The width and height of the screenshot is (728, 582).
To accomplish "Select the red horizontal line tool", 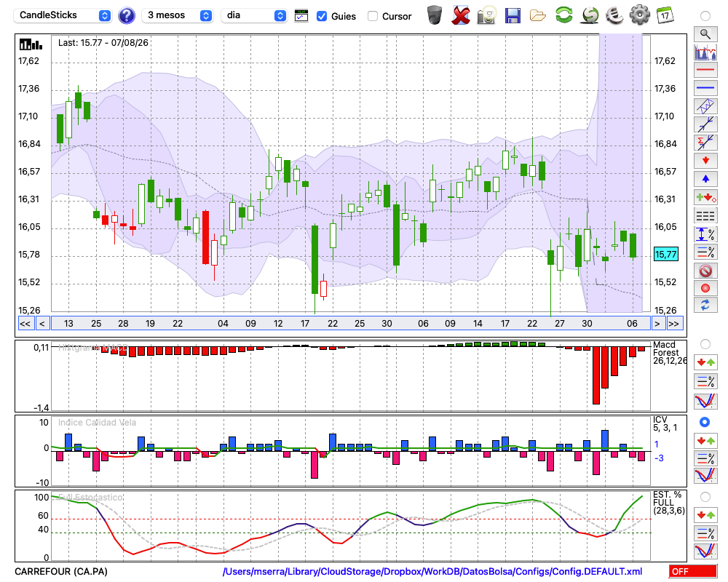I will (x=705, y=70).
